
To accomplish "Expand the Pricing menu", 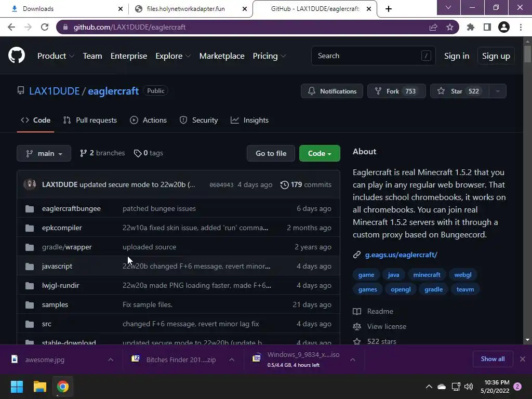I will point(270,56).
